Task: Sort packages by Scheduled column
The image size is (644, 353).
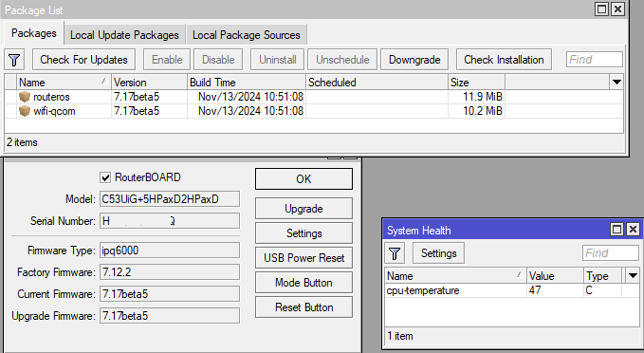Action: (377, 83)
